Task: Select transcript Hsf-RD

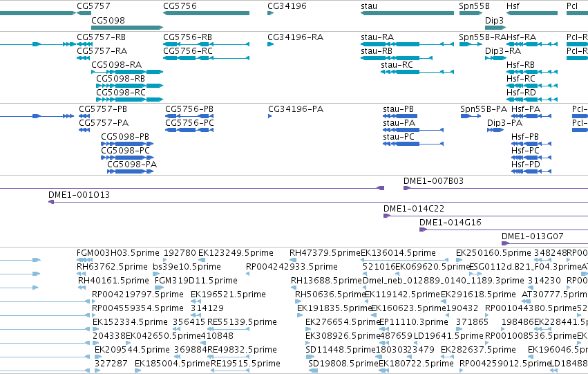Action: pyautogui.click(x=521, y=93)
